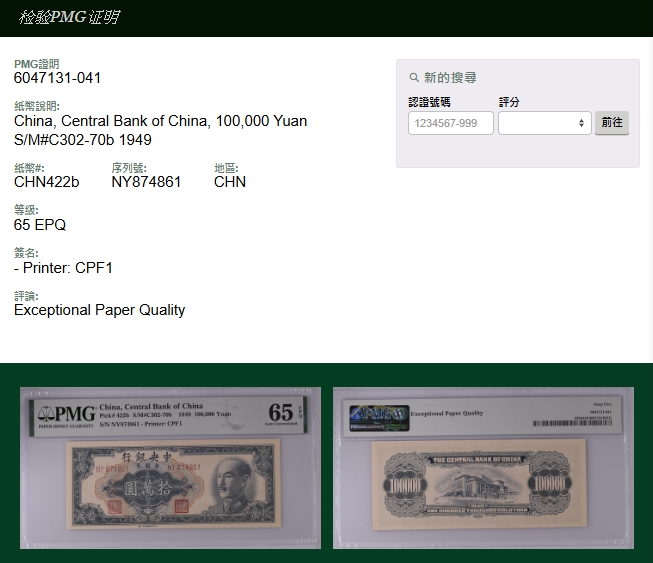The image size is (653, 563).
Task: Click the magnifier icon beside 新的搜尋
Action: click(x=414, y=77)
